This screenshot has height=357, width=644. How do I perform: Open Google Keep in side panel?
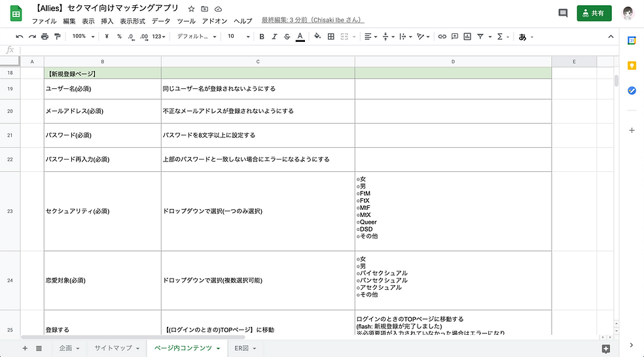(632, 65)
